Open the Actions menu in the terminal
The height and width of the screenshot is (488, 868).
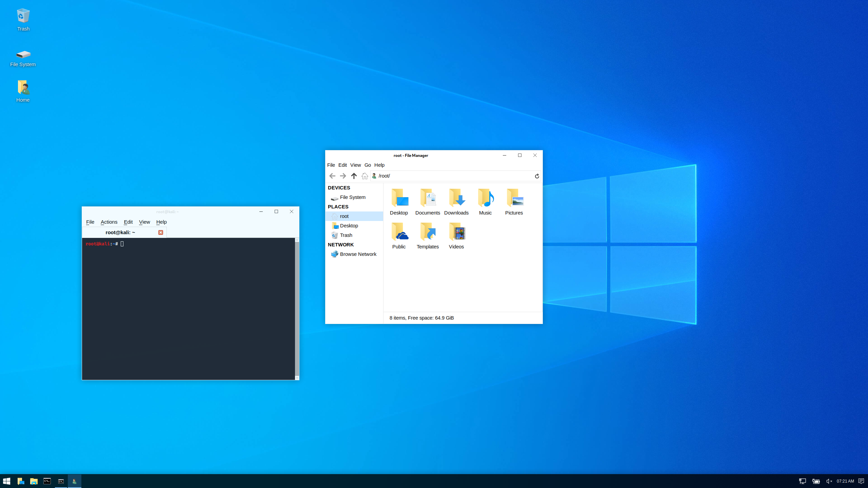click(108, 222)
